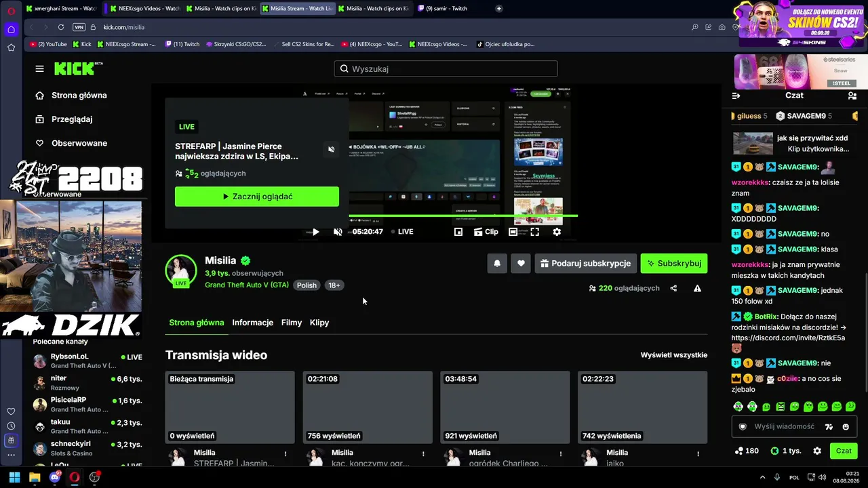868x488 pixels.
Task: Open the channel points 180 balance
Action: [x=746, y=451]
